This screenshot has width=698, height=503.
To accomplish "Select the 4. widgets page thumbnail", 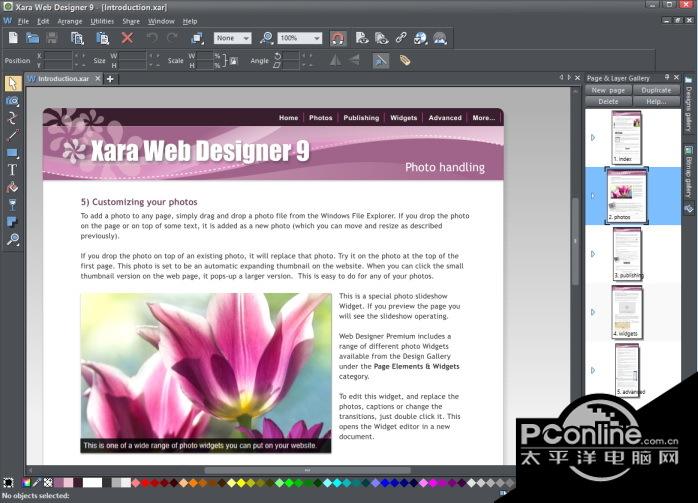I will pos(627,312).
